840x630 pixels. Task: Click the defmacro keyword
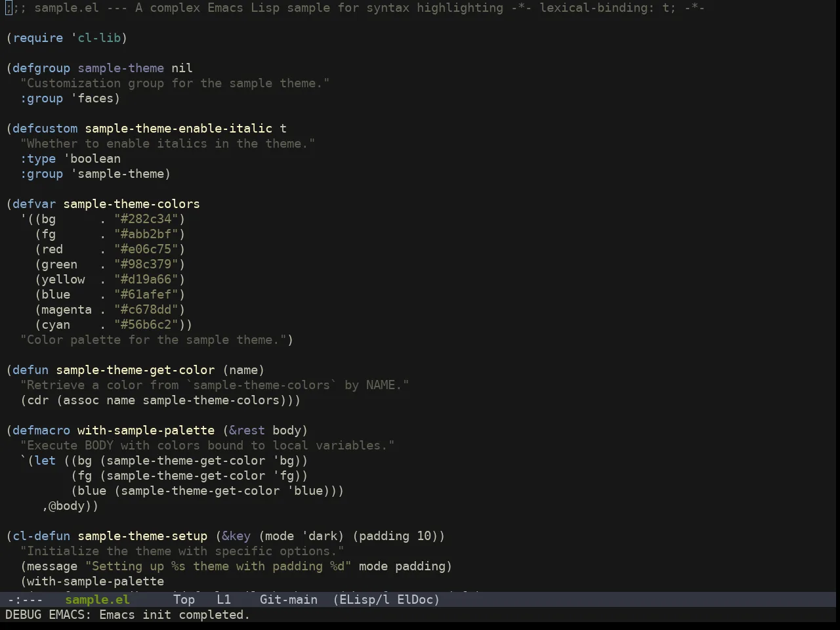point(41,430)
